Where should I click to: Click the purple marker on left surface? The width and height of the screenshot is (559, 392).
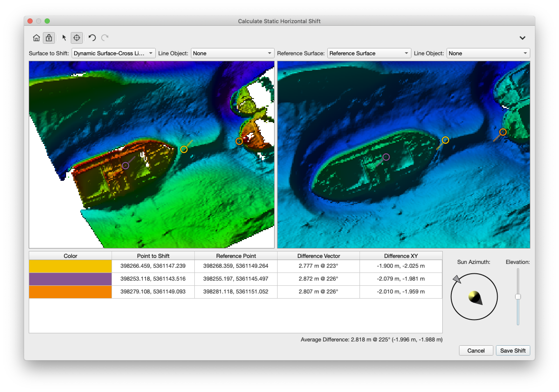(x=125, y=166)
